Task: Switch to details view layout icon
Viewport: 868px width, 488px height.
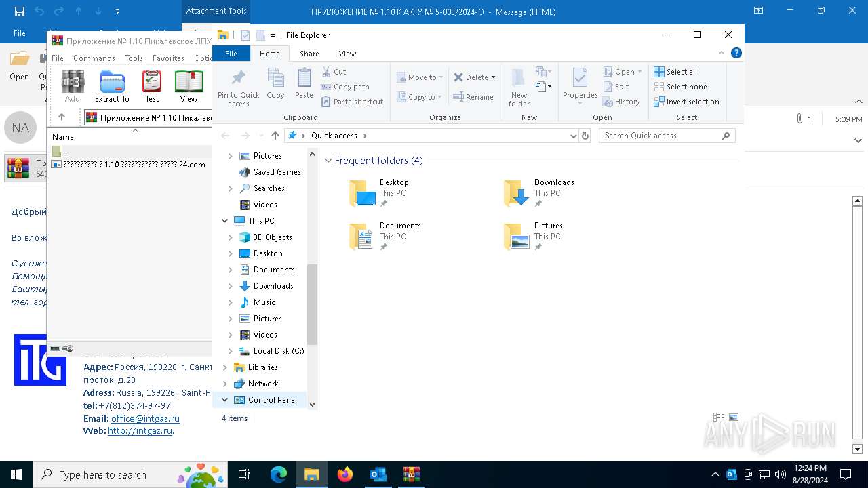Action: (x=719, y=418)
